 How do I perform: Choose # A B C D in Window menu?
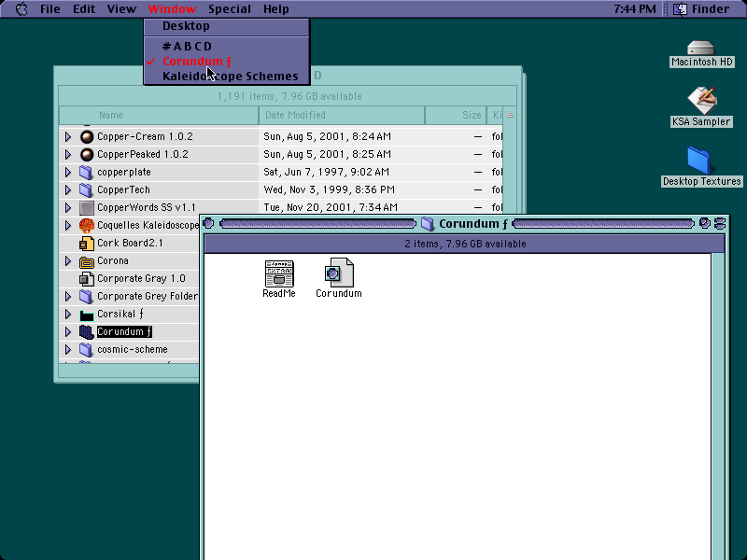pyautogui.click(x=227, y=46)
